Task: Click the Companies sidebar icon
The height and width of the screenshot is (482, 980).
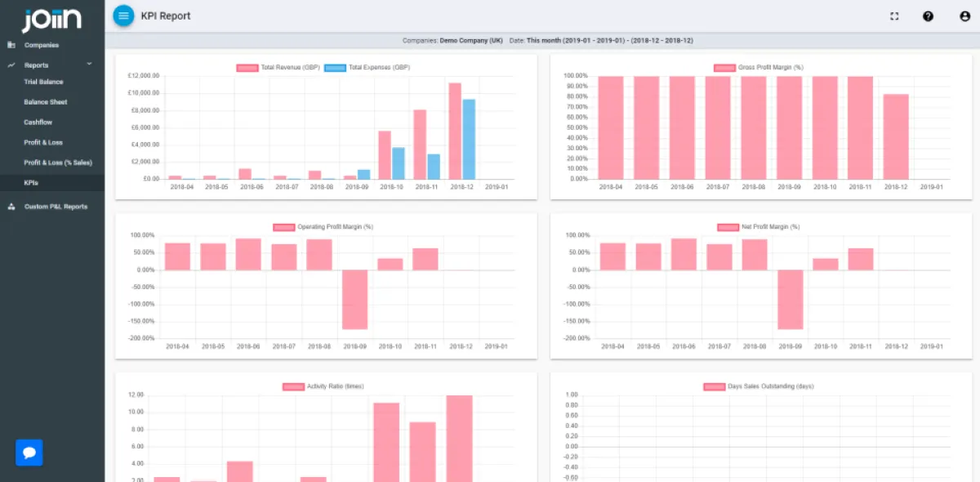Action: click(11, 45)
